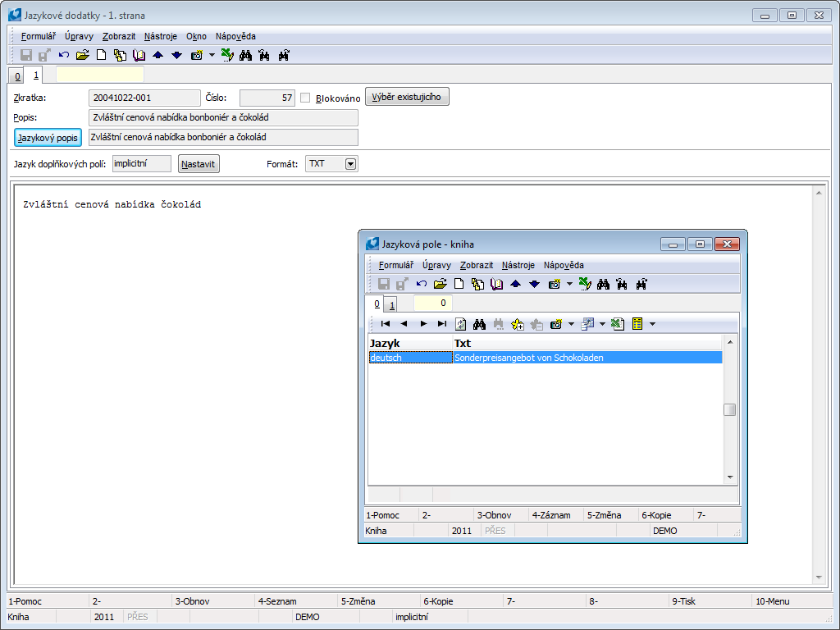Click the star-plus icon in book toolbar
Viewport: 840px width, 630px height.
518,324
